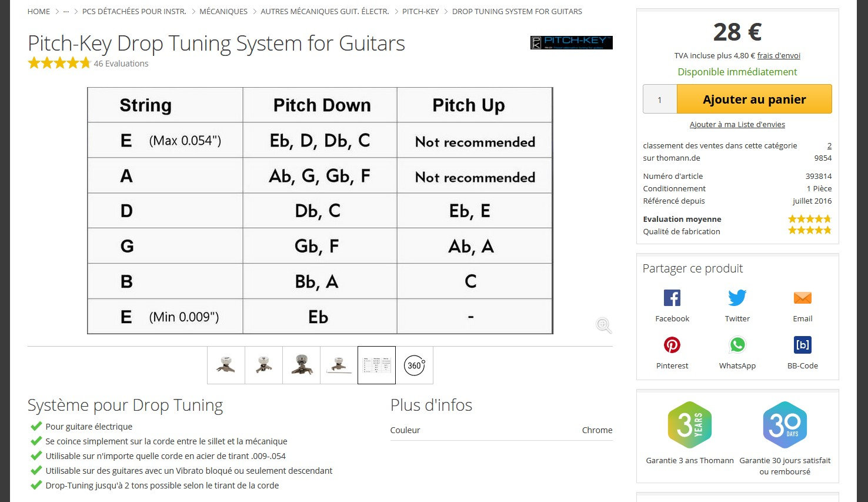
Task: Share product via Facebook icon
Action: coord(672,298)
